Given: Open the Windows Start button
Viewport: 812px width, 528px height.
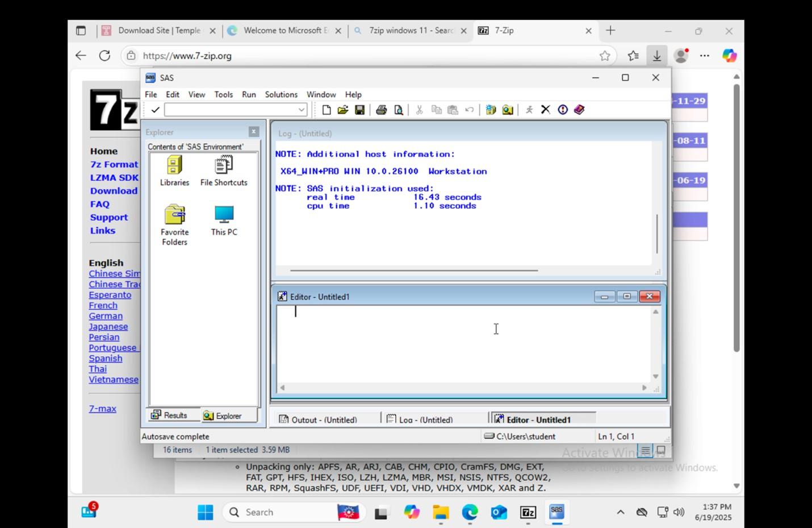Looking at the screenshot, I should (205, 512).
